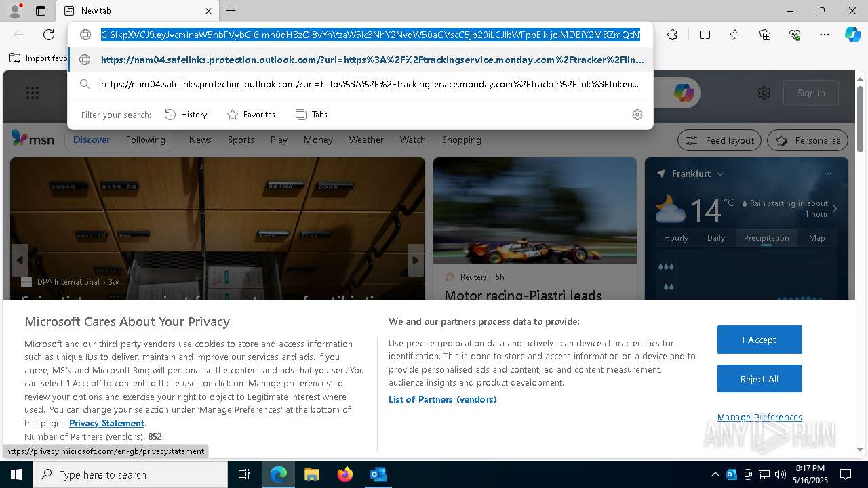This screenshot has height=488, width=868.
Task: Toggle Split screen icon
Action: click(705, 35)
